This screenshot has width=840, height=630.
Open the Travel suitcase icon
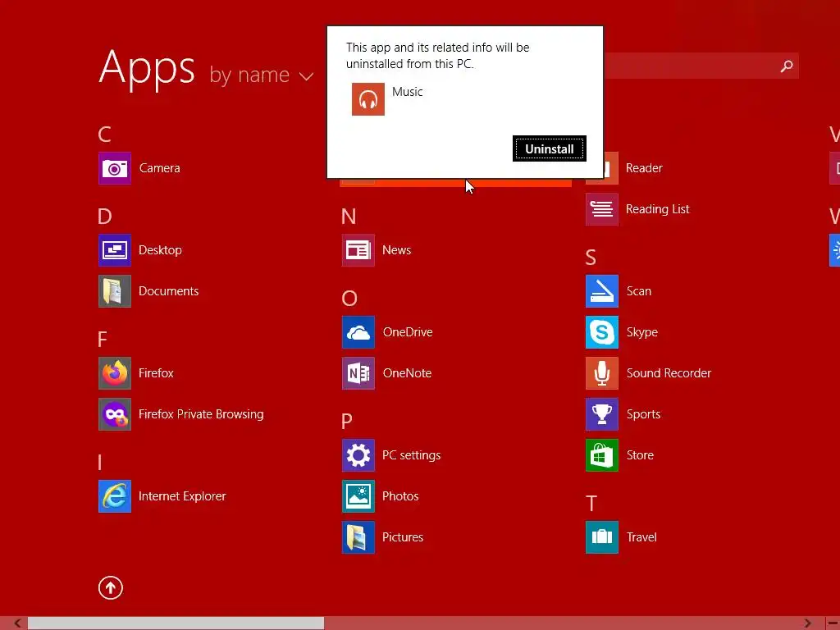click(602, 537)
